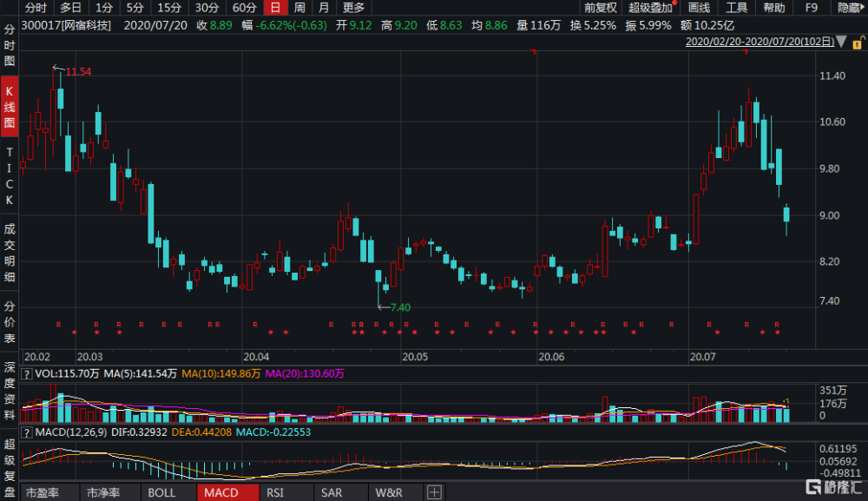
Task: Open the 工具 tools menu
Action: tap(737, 8)
